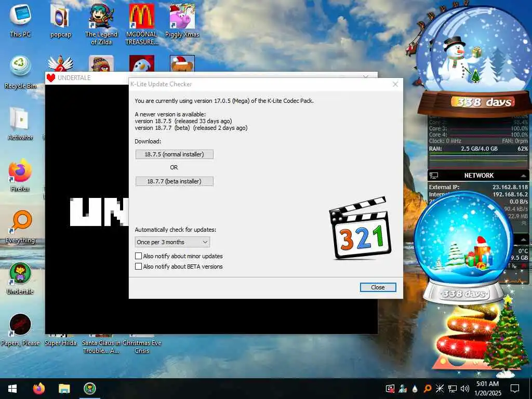Click 'version 18.7.7 (beta)' release line

click(191, 128)
